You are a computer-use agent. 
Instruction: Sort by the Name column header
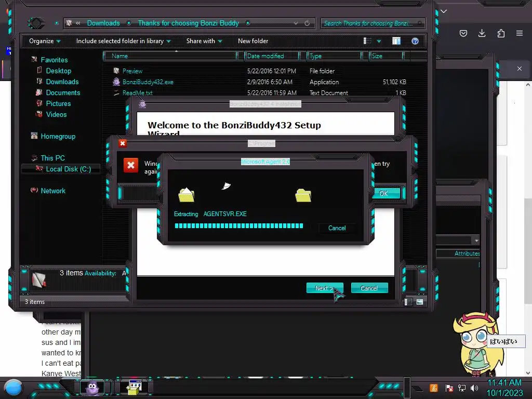(x=170, y=56)
